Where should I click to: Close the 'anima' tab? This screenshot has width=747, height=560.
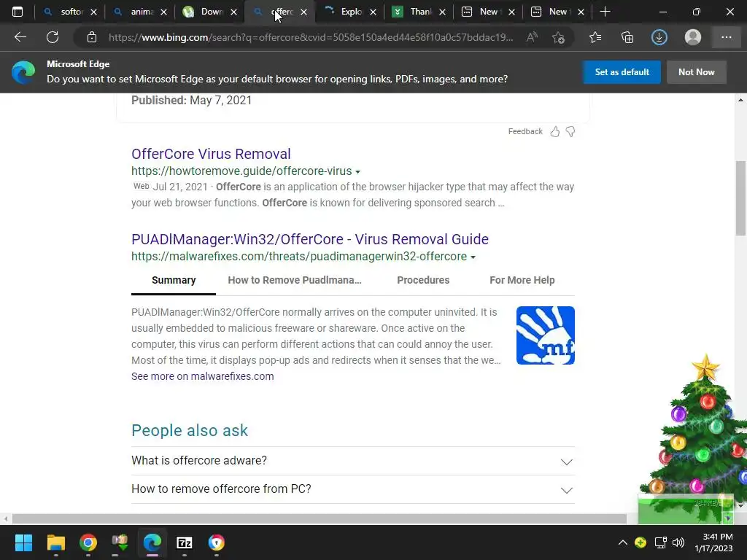tap(164, 12)
